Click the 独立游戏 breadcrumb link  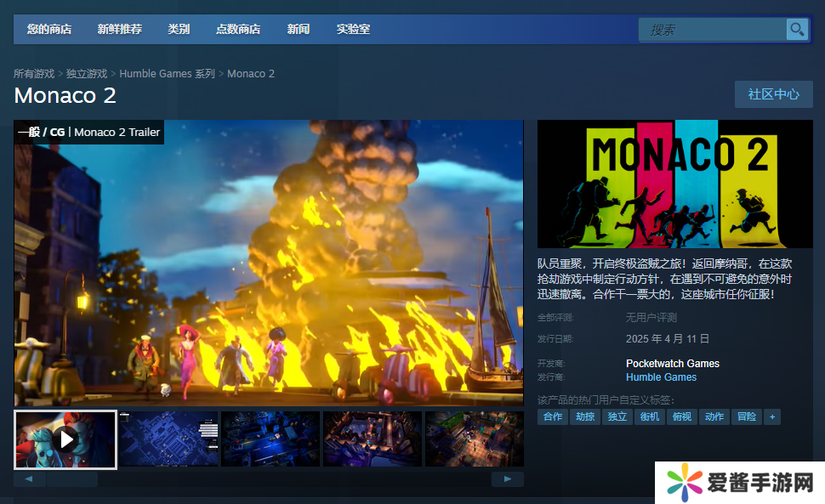coord(87,74)
